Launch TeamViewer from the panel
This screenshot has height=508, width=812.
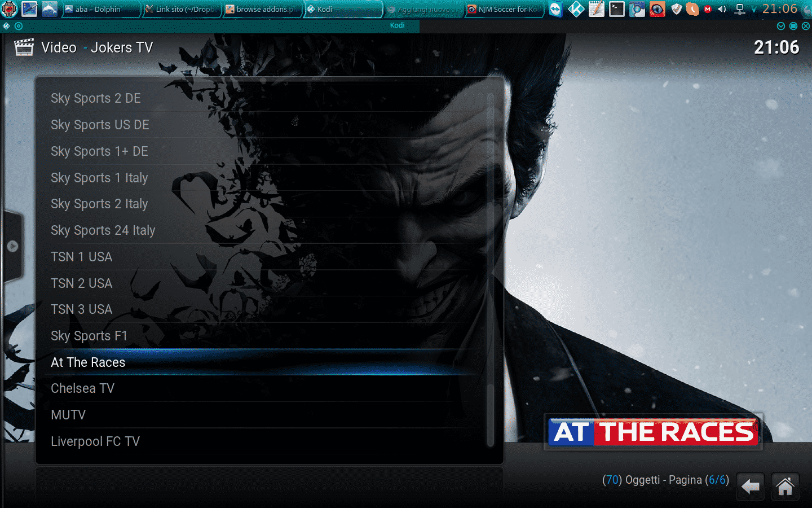pos(556,9)
